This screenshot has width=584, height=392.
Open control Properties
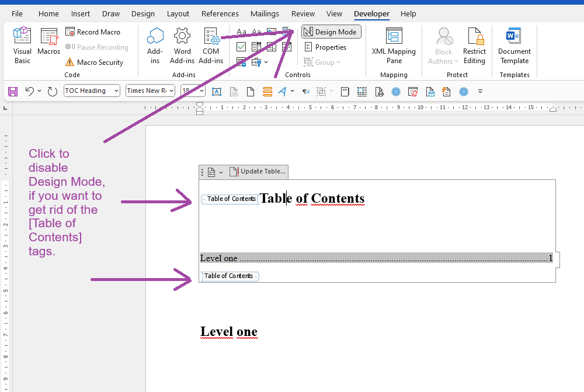325,47
